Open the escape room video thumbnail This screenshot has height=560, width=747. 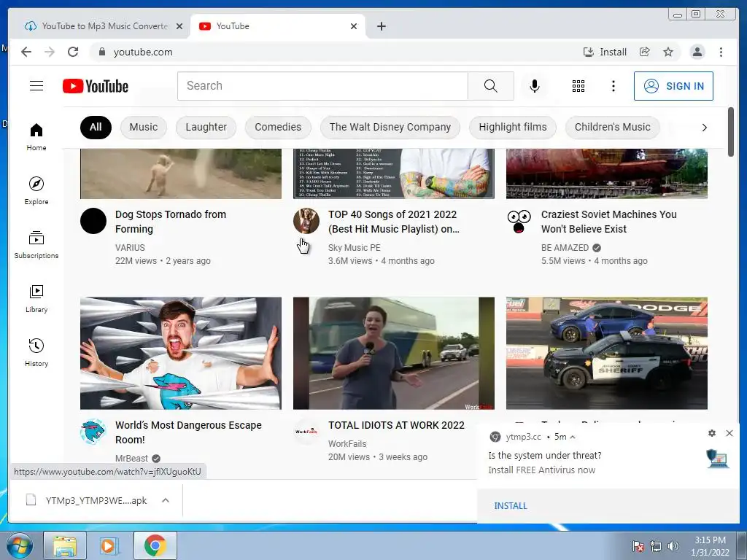[x=181, y=353]
